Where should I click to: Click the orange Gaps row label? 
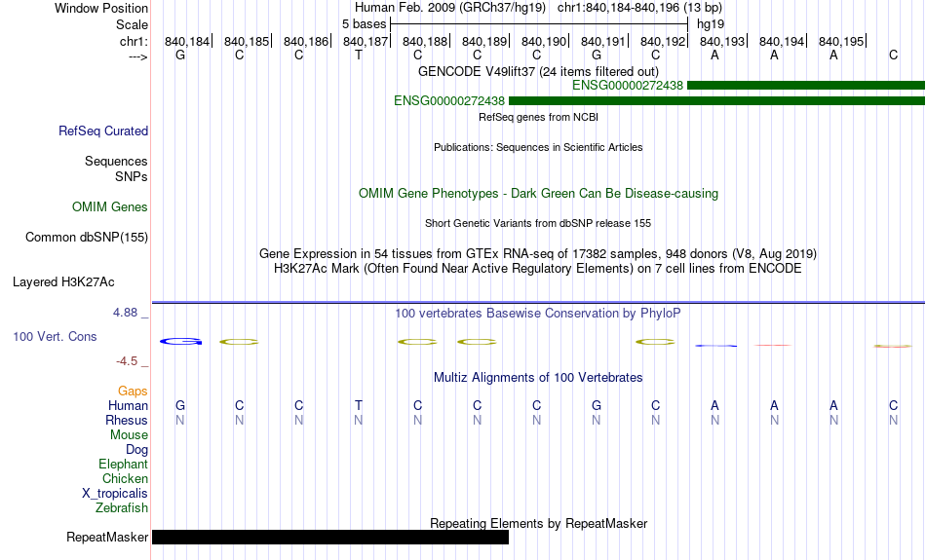point(133,392)
